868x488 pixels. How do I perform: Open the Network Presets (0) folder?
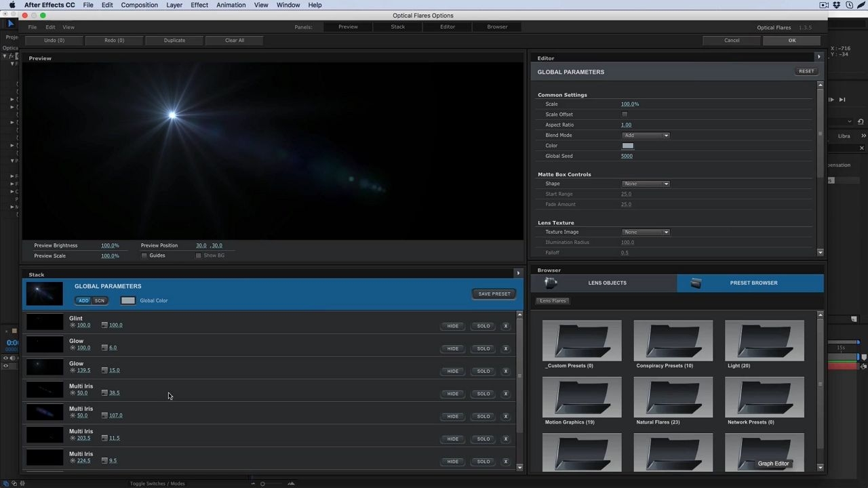click(764, 397)
